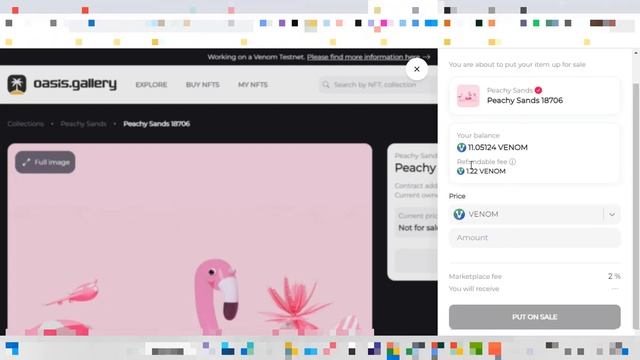Screen dimensions: 640x360
Task: Click the PUT ON SALE button
Action: tap(535, 317)
